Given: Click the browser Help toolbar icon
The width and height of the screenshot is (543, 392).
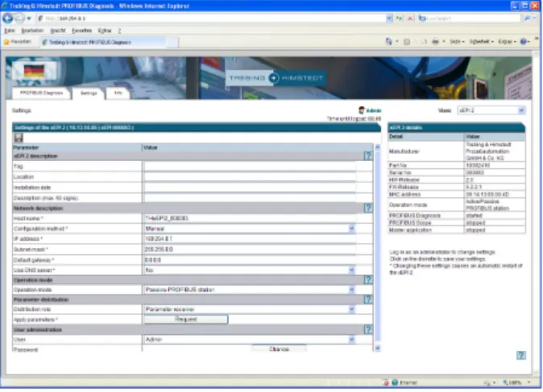Looking at the screenshot, I should (x=523, y=42).
